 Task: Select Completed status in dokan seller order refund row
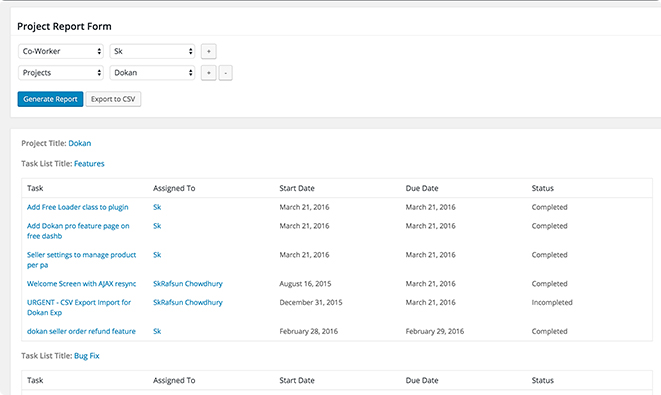click(x=549, y=331)
